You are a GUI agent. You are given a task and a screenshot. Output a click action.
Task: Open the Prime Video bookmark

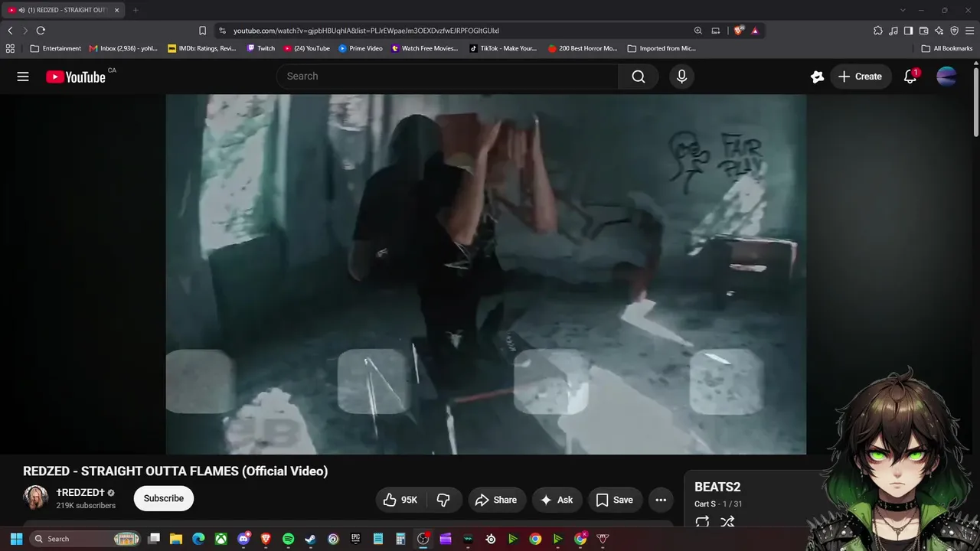click(x=361, y=48)
